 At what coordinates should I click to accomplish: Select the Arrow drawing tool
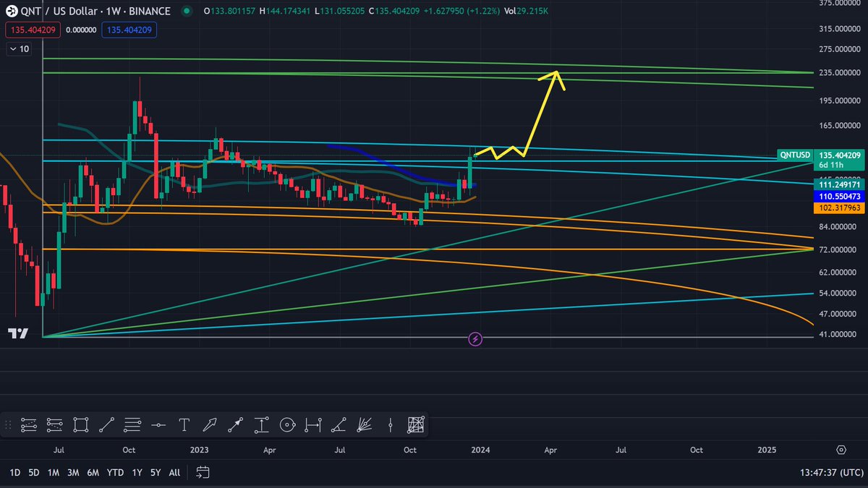coord(210,425)
